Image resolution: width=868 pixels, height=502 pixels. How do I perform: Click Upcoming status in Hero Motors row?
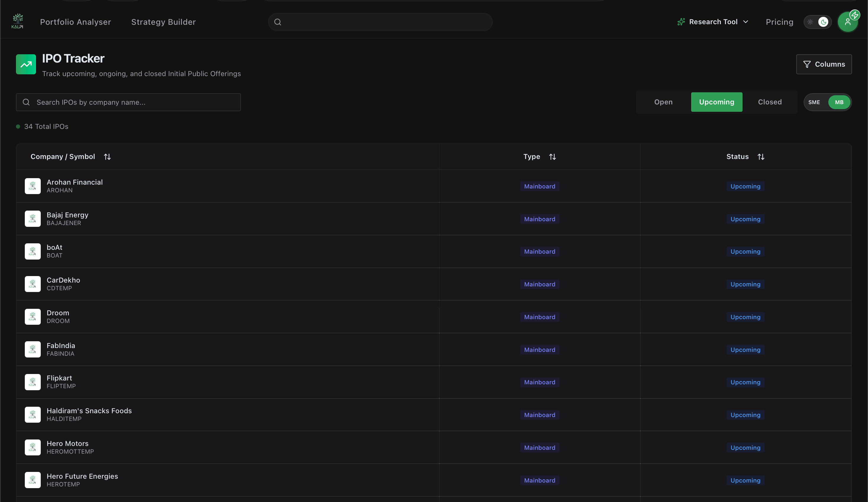tap(745, 448)
